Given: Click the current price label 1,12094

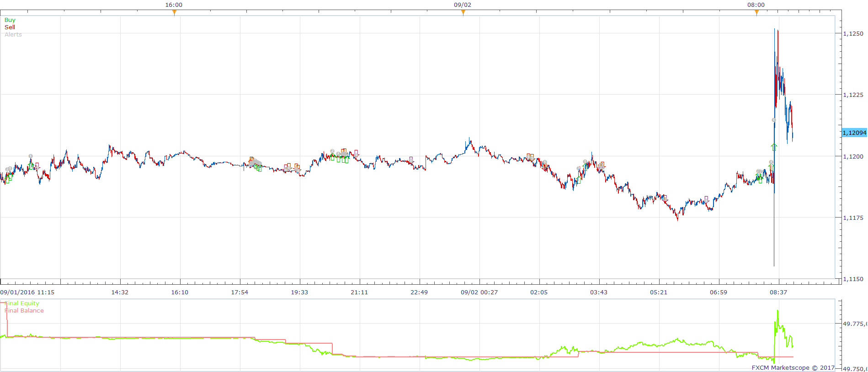Looking at the screenshot, I should point(854,133).
